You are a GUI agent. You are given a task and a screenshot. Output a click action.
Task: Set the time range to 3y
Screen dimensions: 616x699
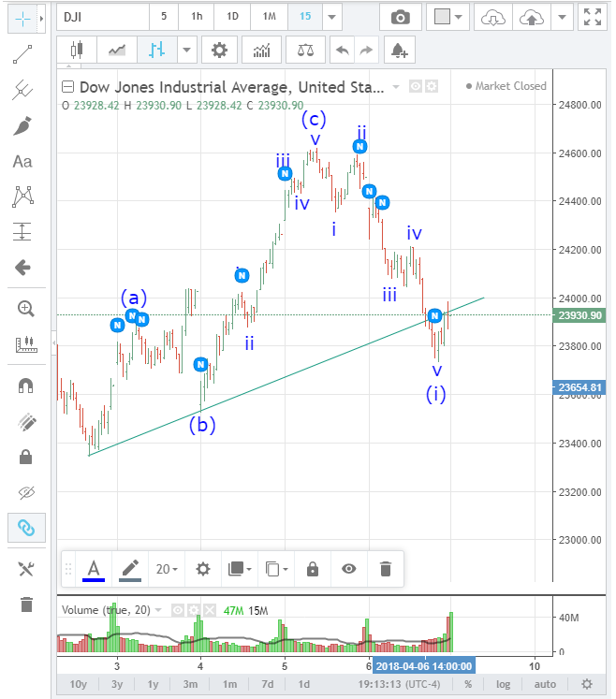point(117,684)
